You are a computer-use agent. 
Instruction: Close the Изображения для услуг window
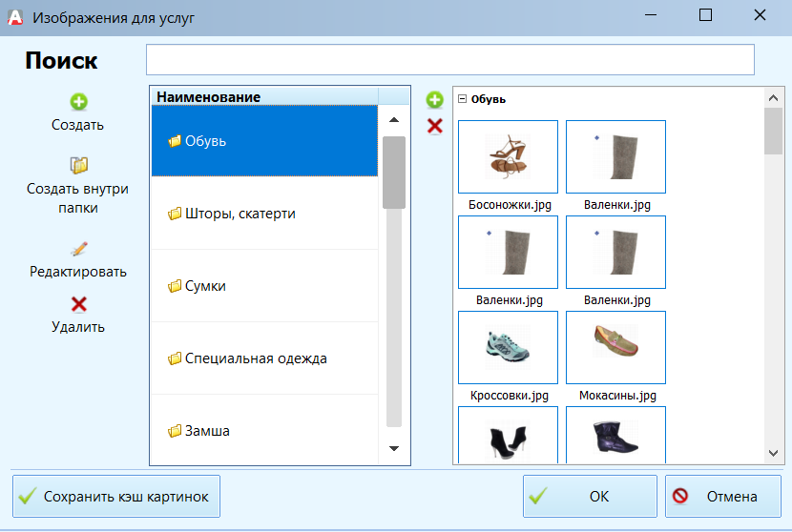click(761, 15)
